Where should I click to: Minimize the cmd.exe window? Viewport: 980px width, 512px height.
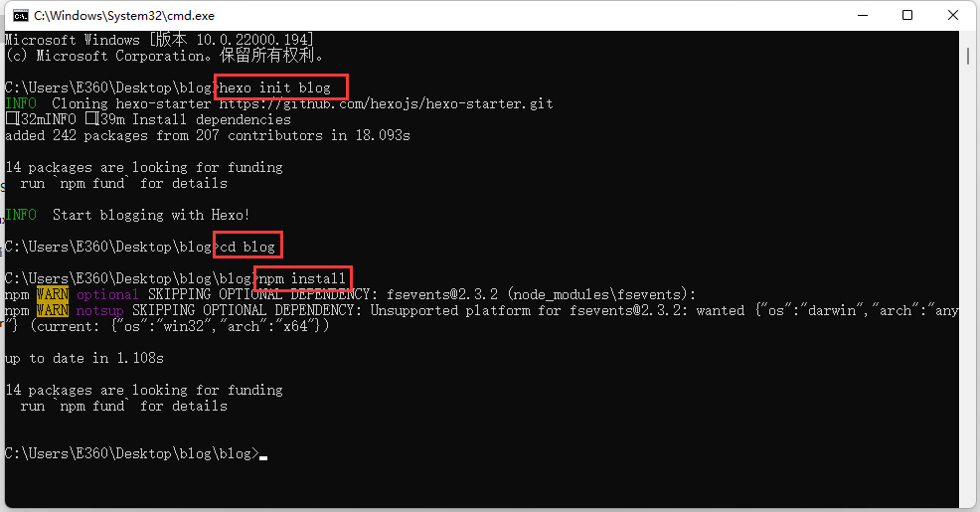pos(863,15)
